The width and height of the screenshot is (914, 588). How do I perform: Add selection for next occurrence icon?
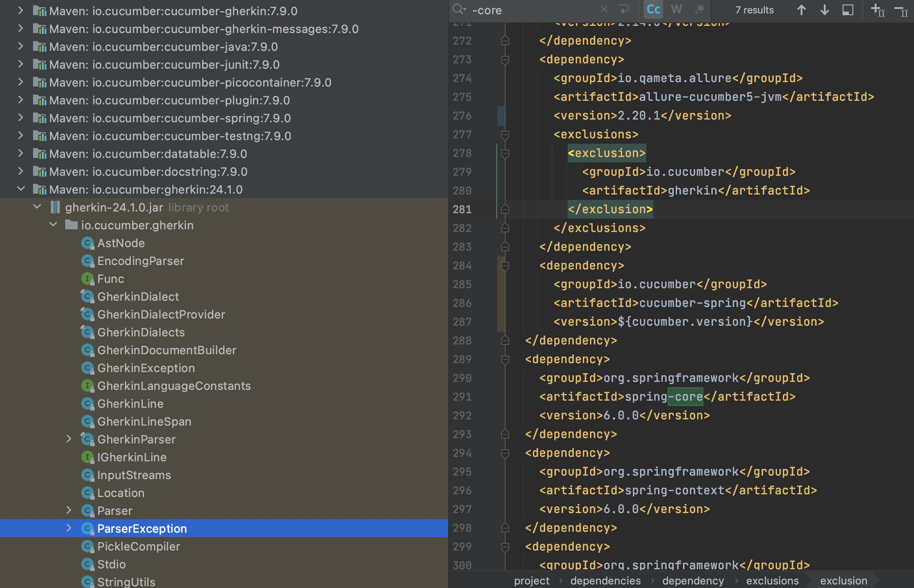pos(877,10)
